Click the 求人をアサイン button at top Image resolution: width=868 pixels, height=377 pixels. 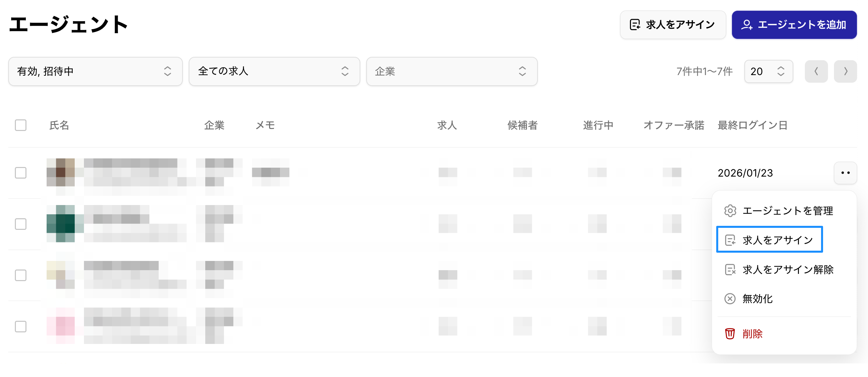click(673, 24)
